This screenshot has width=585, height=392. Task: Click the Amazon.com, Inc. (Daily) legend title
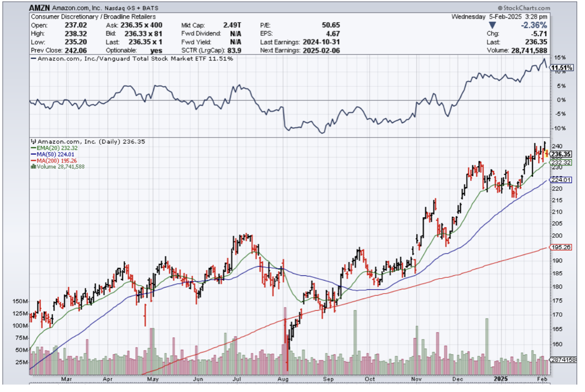tap(92, 142)
